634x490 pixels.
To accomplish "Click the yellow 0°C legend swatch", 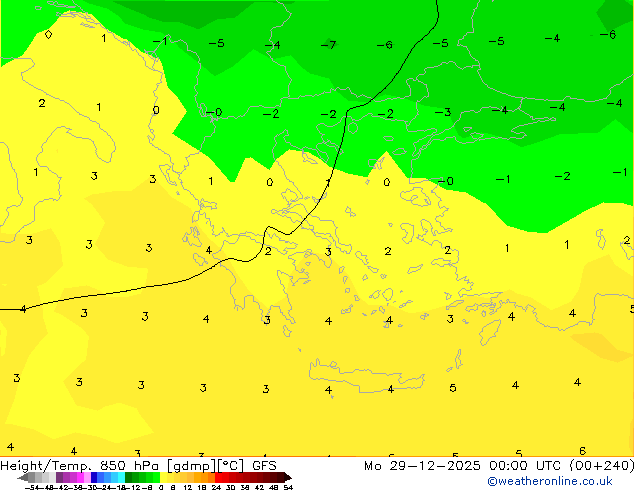I will pos(164,477).
